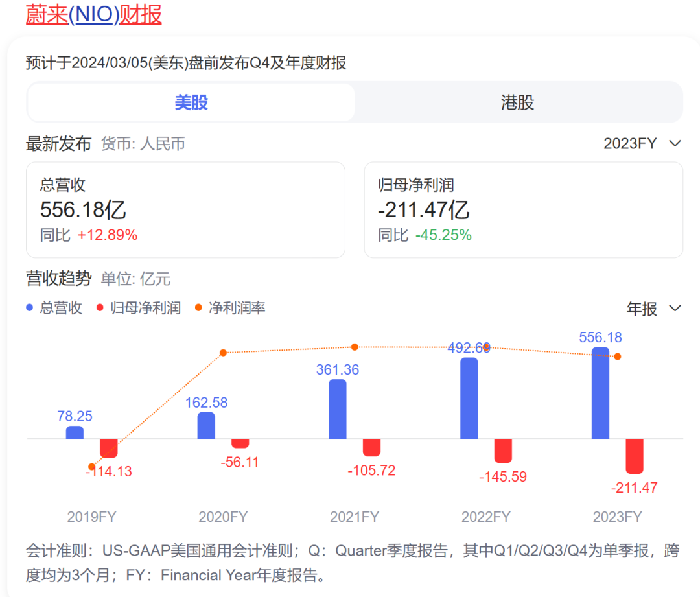This screenshot has height=597, width=700.
Task: Click the 营收趋势 section title
Action: [x=58, y=279]
